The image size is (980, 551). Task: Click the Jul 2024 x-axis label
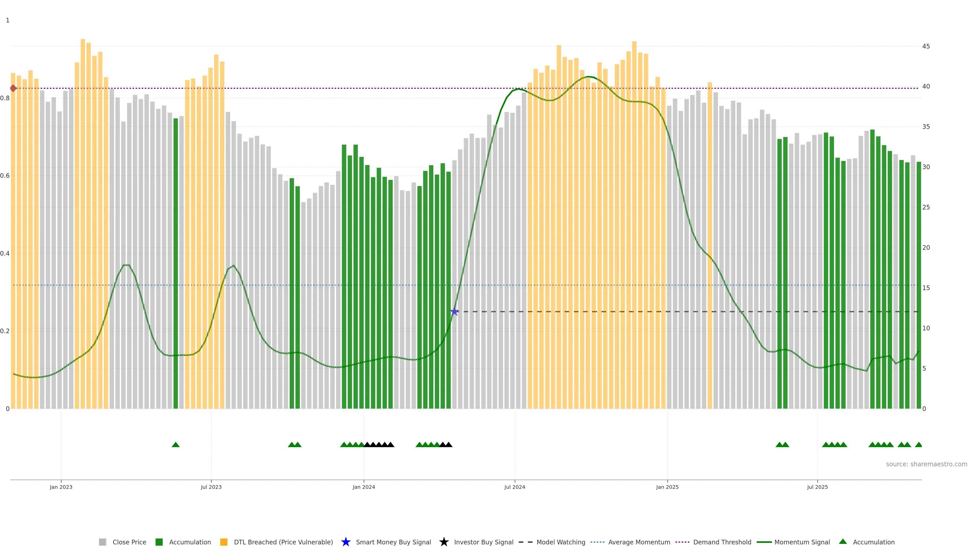tap(514, 487)
